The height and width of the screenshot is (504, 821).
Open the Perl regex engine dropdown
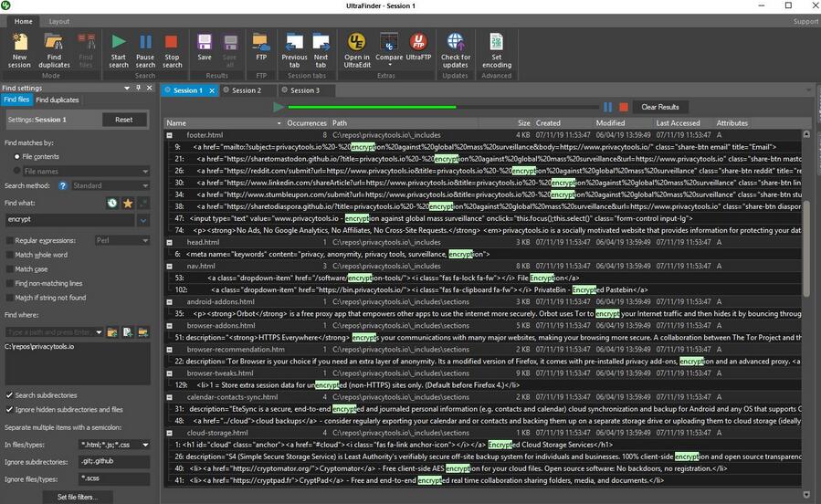pyautogui.click(x=122, y=241)
